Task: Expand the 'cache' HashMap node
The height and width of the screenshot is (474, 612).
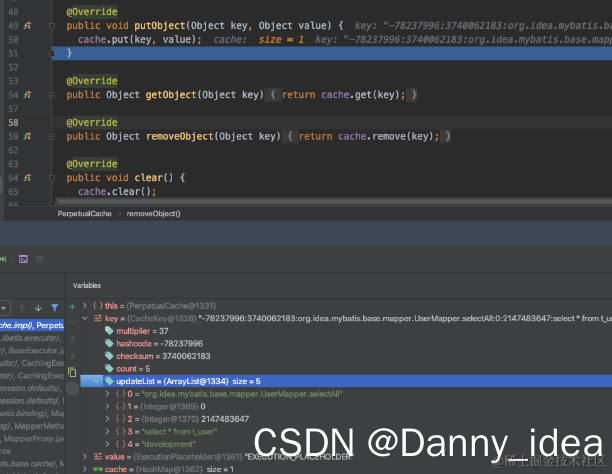Action: [85, 469]
